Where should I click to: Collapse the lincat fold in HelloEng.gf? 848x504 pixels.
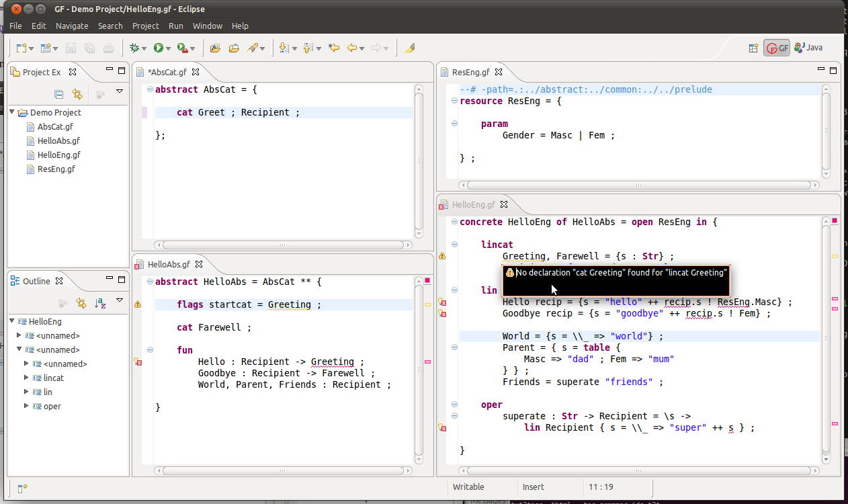[x=455, y=245]
